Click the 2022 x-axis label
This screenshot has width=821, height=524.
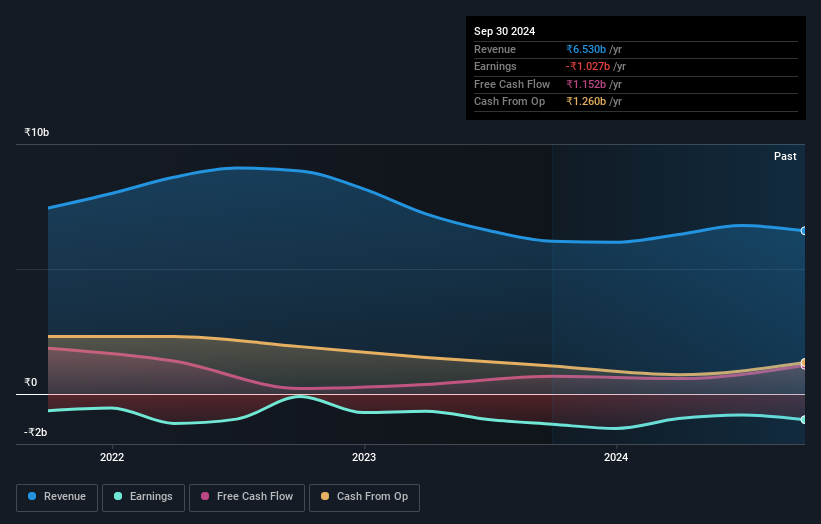(112, 458)
